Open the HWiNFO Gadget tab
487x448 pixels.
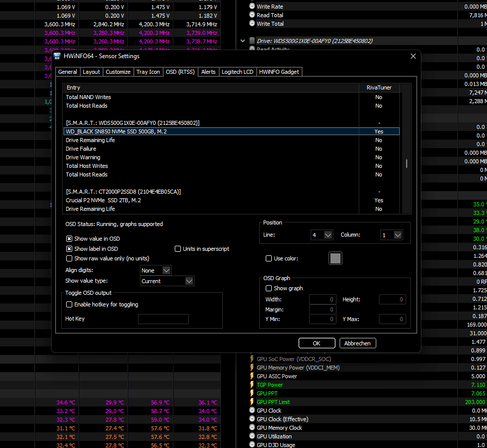[x=279, y=72]
